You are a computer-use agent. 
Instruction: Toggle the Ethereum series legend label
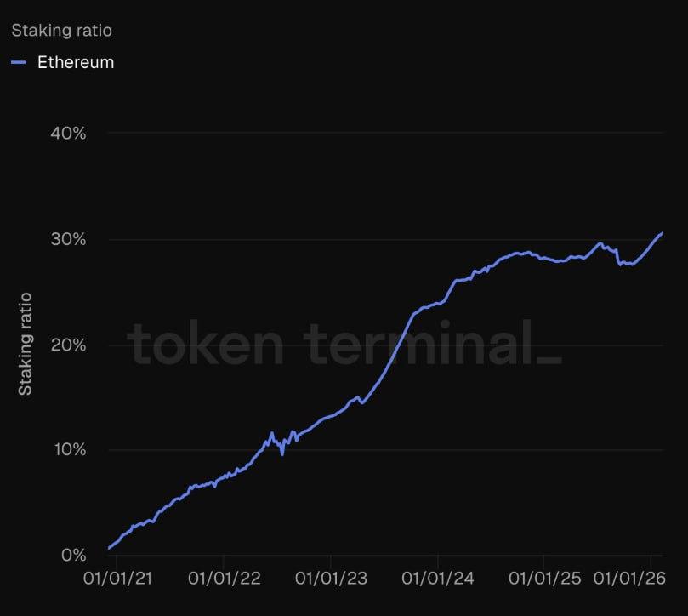pos(76,62)
